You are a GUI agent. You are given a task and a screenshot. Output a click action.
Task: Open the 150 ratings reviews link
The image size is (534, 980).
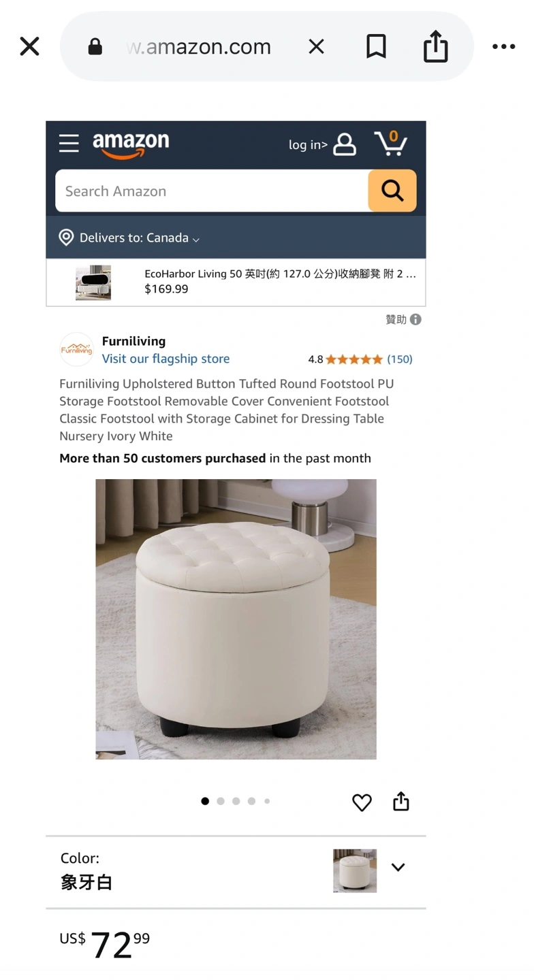tap(400, 359)
